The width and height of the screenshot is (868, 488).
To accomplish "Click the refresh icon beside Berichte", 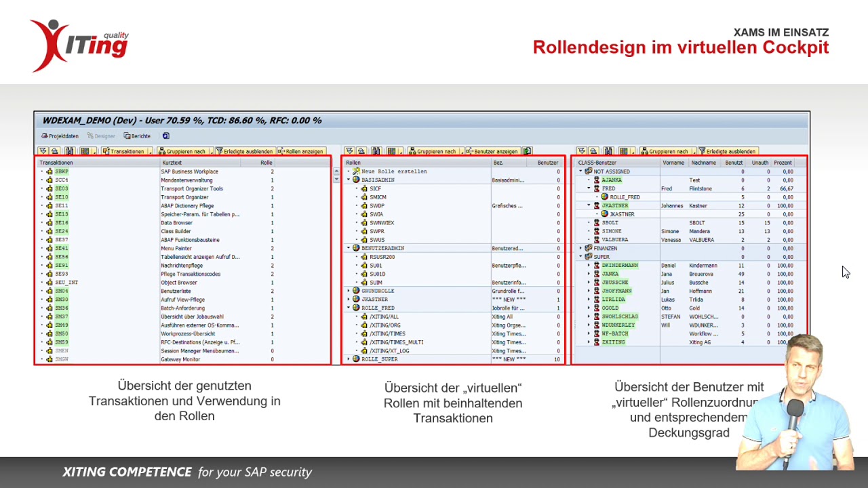I will coord(165,136).
